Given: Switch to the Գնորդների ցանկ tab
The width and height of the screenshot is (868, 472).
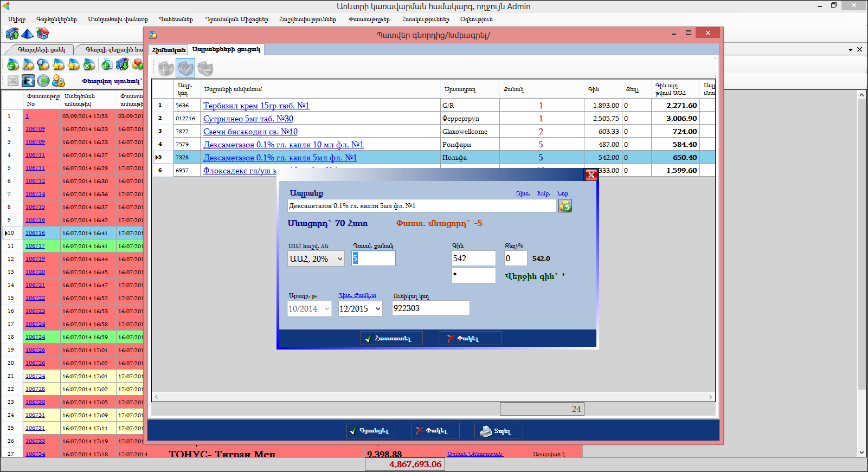Looking at the screenshot, I should 41,49.
